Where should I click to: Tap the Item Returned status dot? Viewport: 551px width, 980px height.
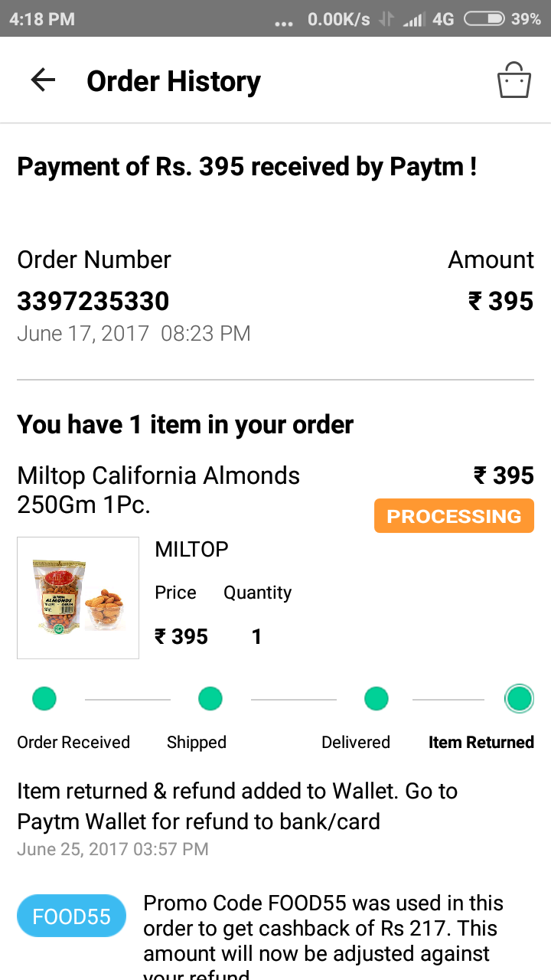[x=519, y=698]
